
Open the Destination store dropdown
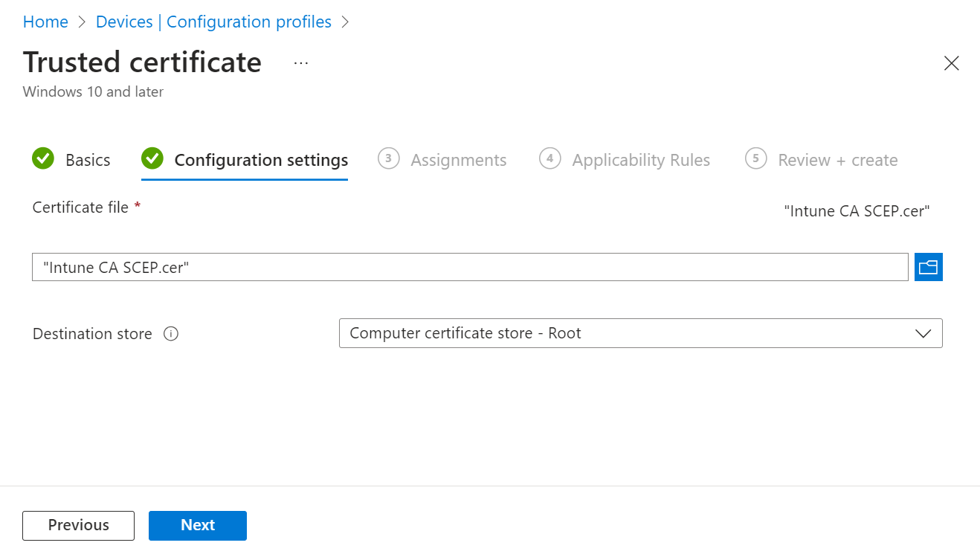[x=639, y=333]
